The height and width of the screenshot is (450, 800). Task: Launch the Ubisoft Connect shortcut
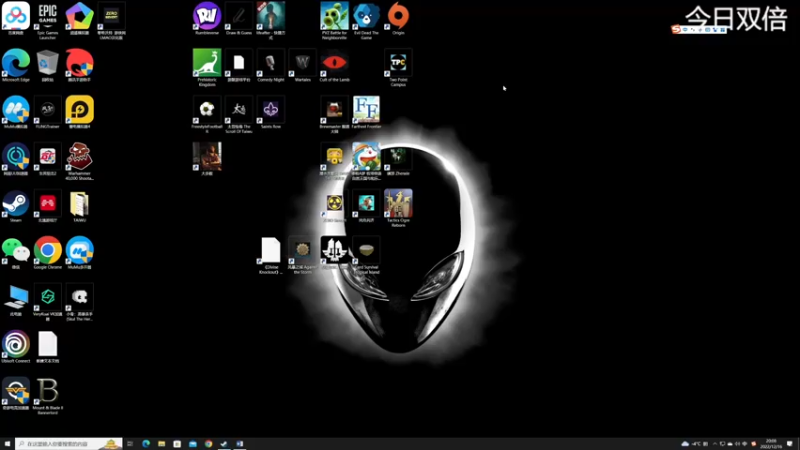[16, 346]
